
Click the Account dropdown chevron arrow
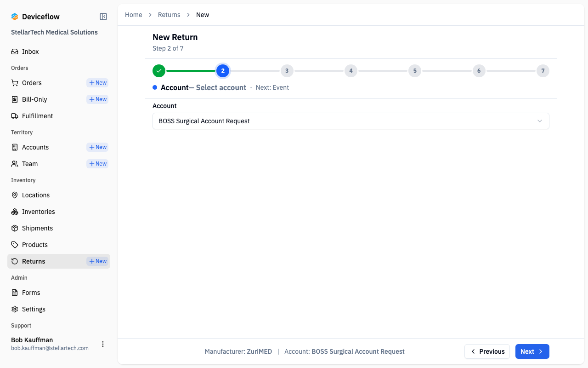[x=540, y=121]
